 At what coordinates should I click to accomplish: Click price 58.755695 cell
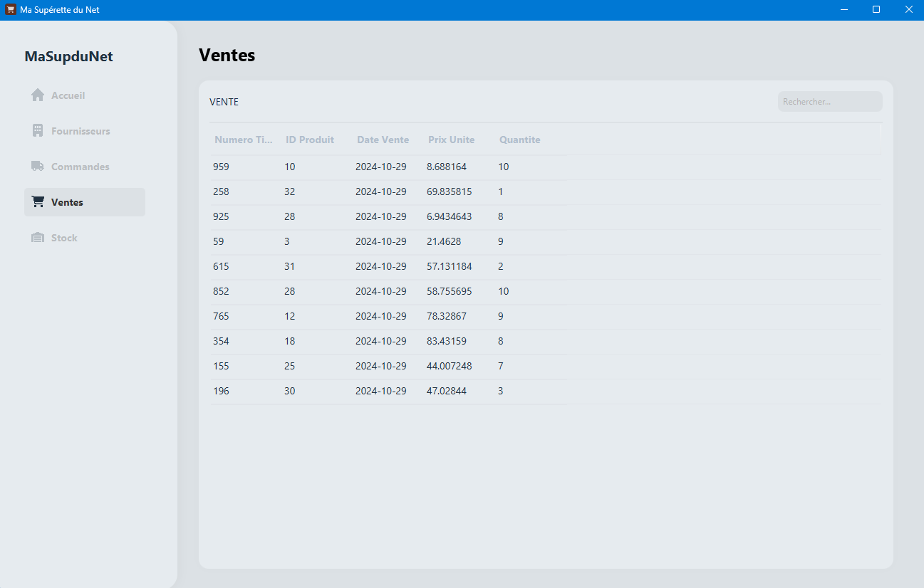pos(460,291)
